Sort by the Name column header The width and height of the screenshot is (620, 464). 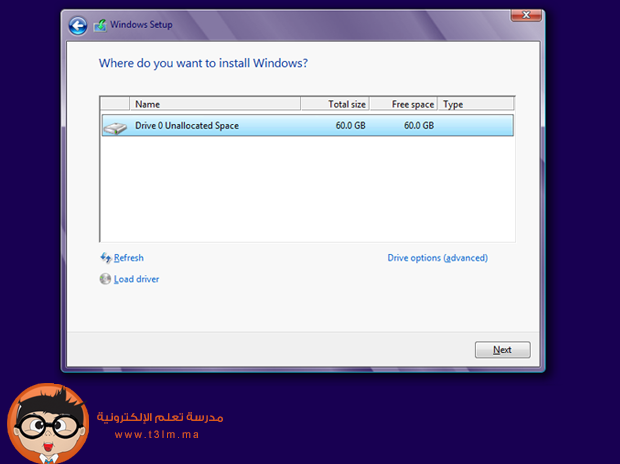pos(215,104)
